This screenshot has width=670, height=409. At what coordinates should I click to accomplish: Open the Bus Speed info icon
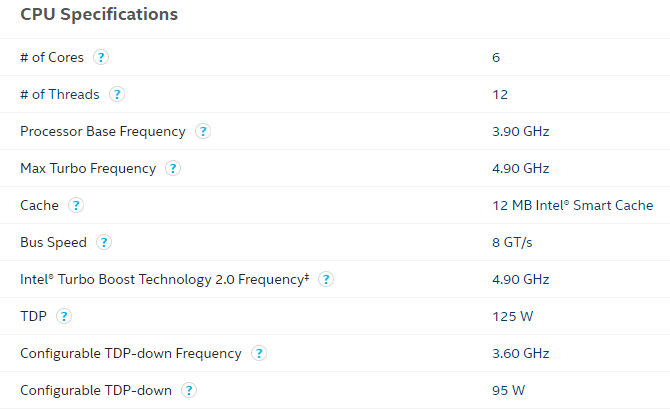click(x=103, y=242)
